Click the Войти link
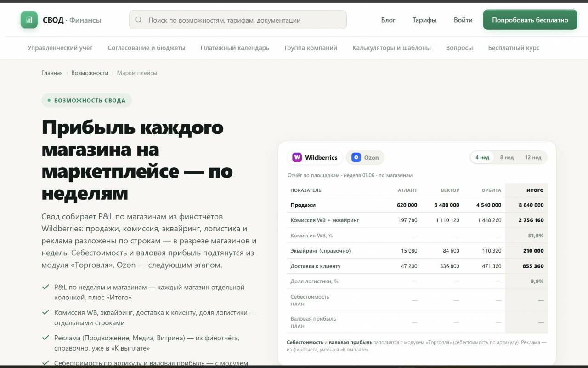This screenshot has width=588, height=368. (x=463, y=20)
